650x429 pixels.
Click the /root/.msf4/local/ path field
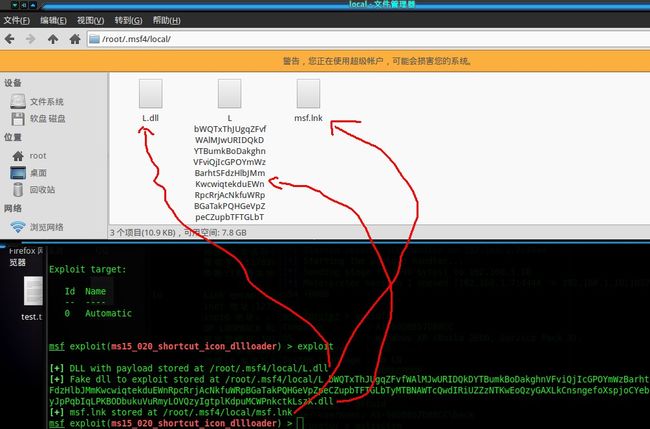point(368,39)
